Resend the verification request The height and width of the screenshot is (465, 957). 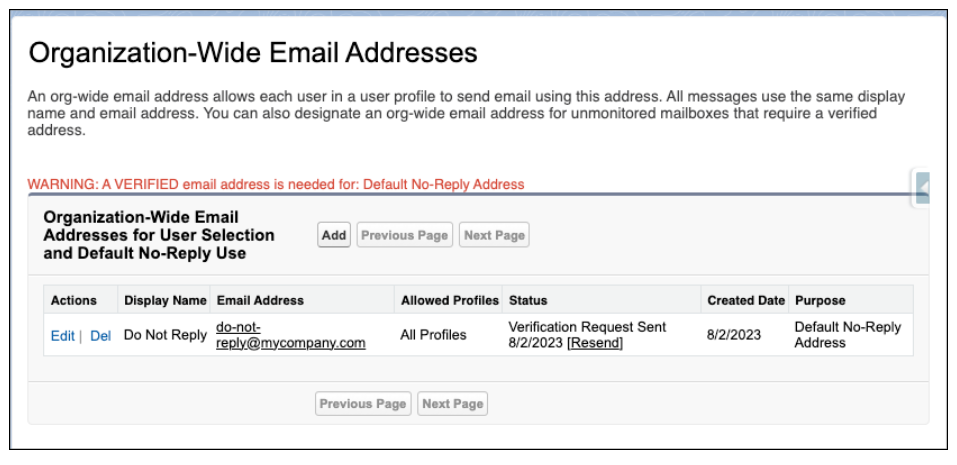click(595, 343)
